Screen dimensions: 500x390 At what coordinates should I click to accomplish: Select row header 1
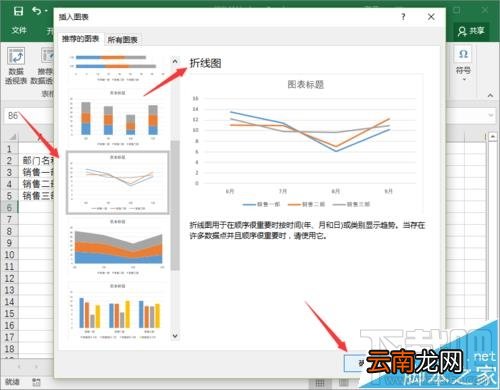click(x=9, y=149)
